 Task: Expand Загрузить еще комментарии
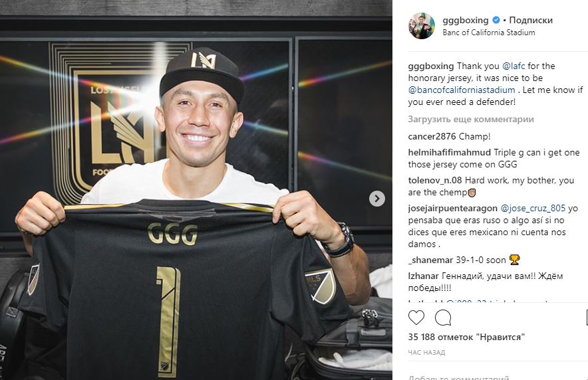pos(471,120)
